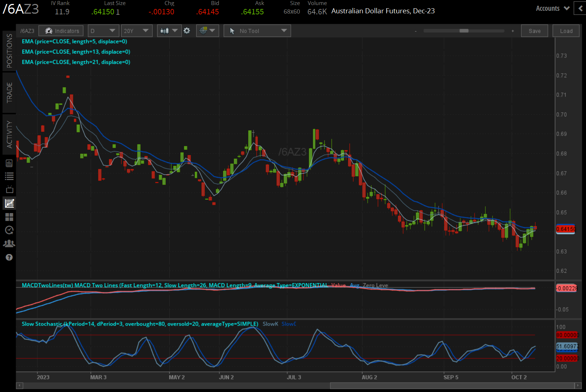Screen dimensions: 586x392
Task: Open the TV media sidebar icon
Action: (9, 189)
